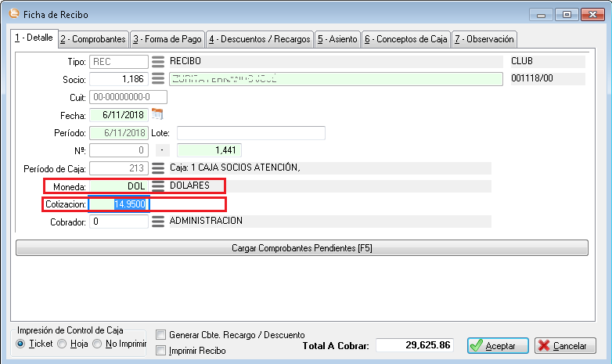Open the Período de Caja lookup icon
This screenshot has height=364, width=612.
tap(158, 168)
